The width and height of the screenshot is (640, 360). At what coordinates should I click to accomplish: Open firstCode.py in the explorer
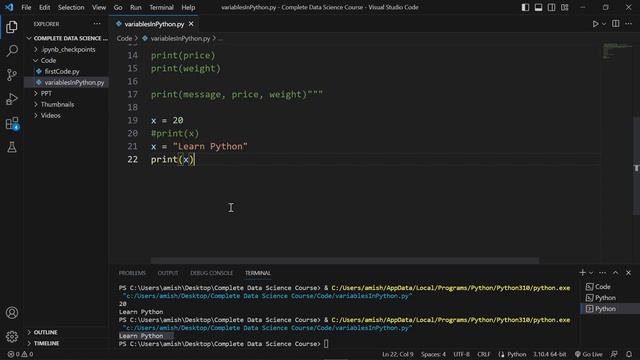point(67,71)
